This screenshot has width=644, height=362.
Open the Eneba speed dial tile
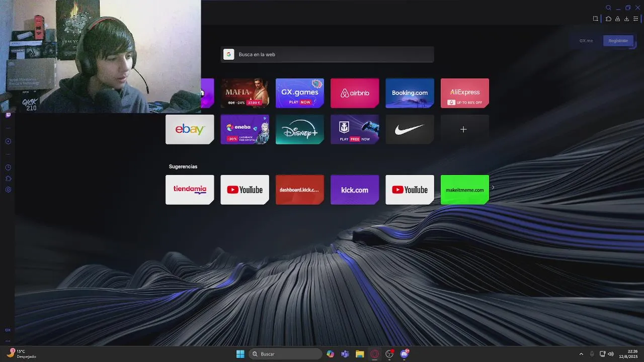tap(245, 129)
